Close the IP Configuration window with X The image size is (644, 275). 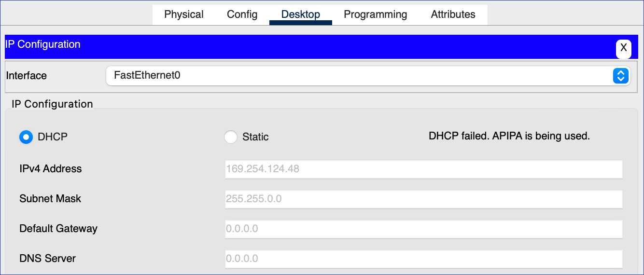pyautogui.click(x=623, y=48)
